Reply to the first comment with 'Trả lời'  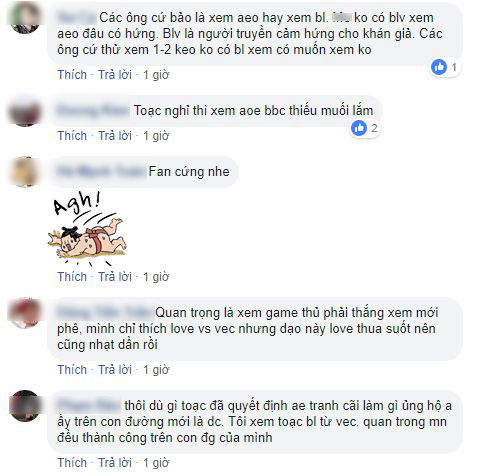click(115, 75)
